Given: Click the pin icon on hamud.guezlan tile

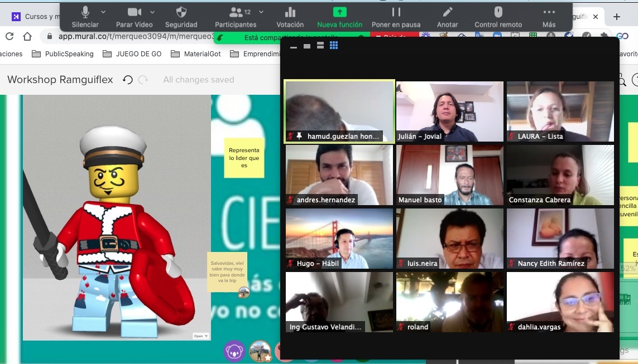Looking at the screenshot, I should coord(299,136).
